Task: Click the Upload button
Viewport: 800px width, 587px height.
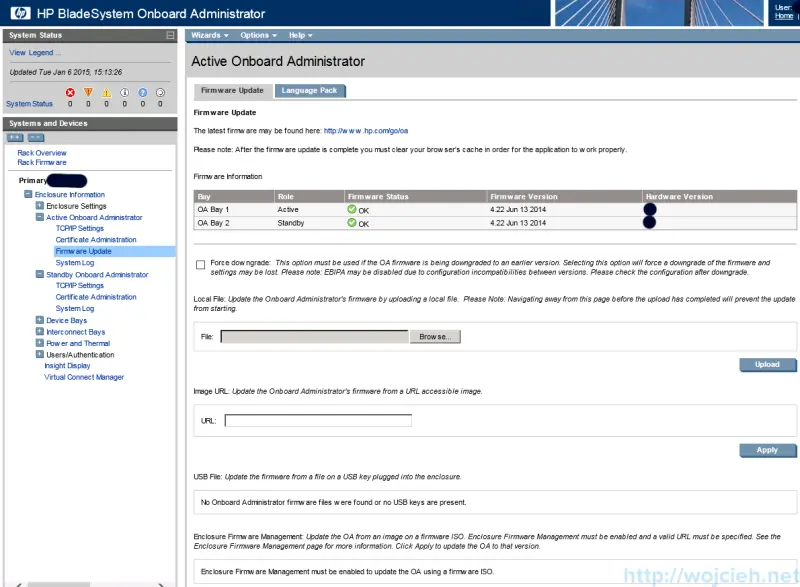Action: (x=766, y=364)
